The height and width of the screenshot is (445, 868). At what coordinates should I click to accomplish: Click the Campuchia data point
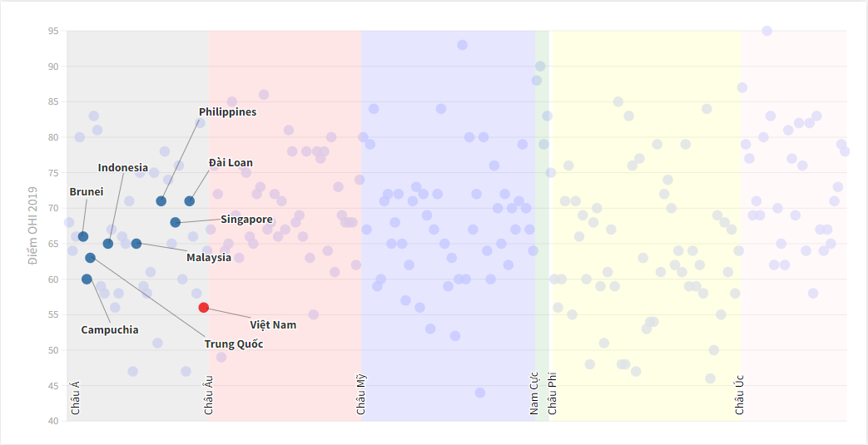87,279
